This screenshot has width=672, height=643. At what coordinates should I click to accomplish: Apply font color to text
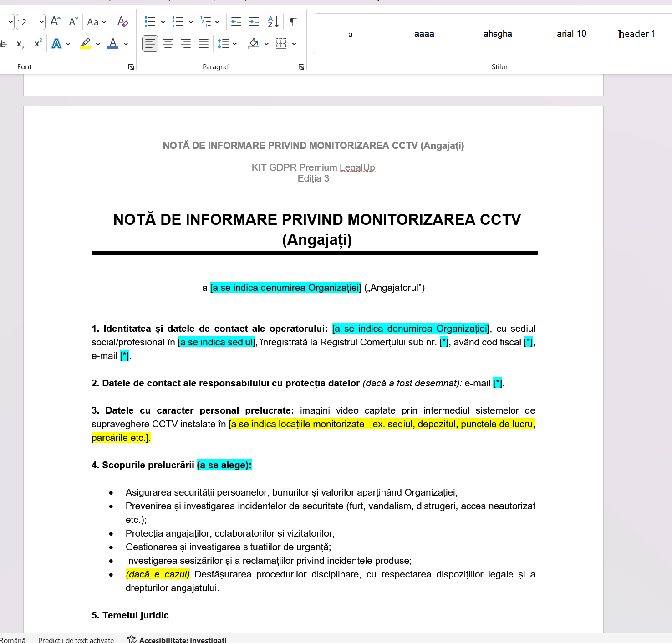point(113,44)
